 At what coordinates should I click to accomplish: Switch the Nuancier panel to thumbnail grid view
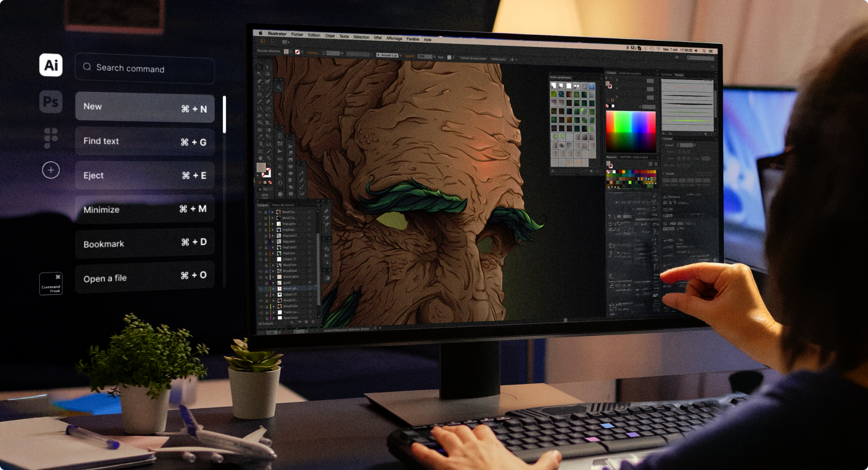click(656, 164)
